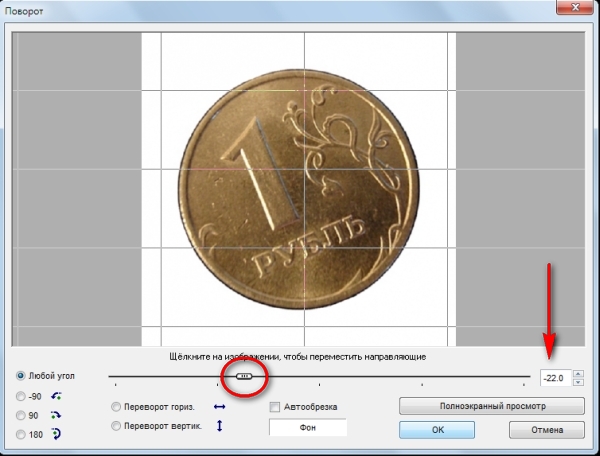Image resolution: width=600 pixels, height=456 pixels.
Task: Select the Переворот вертик. radio button
Action: [x=116, y=426]
